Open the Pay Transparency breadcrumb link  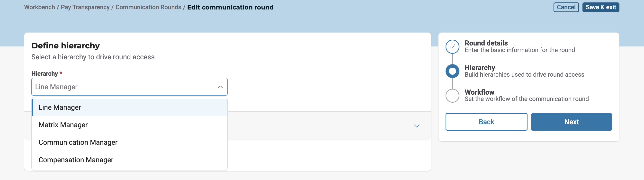85,7
